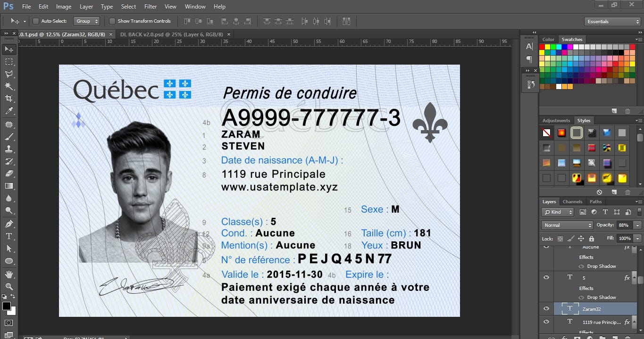Switch to the Channels tab
Screen dimensions: 644x339
pyautogui.click(x=572, y=201)
